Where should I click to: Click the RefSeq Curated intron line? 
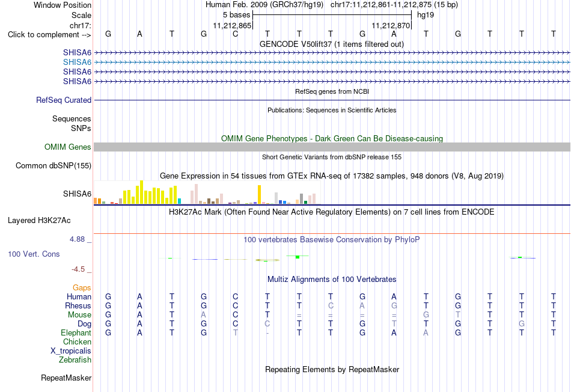(x=332, y=100)
